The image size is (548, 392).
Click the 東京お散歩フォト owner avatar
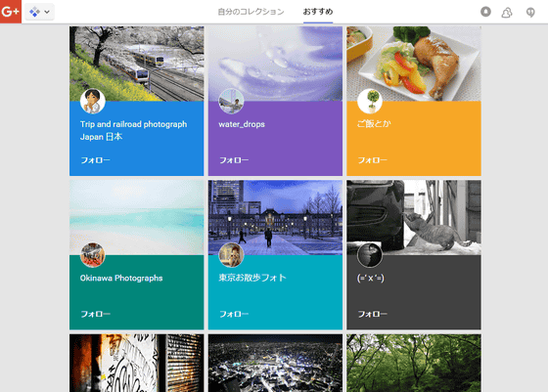pyautogui.click(x=231, y=255)
